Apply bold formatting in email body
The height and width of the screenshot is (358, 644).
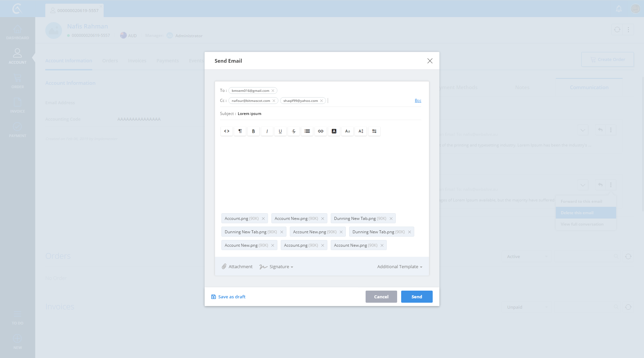pyautogui.click(x=254, y=131)
